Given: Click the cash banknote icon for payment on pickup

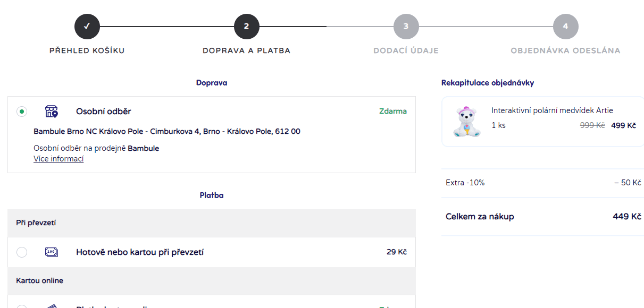Looking at the screenshot, I should point(51,252).
